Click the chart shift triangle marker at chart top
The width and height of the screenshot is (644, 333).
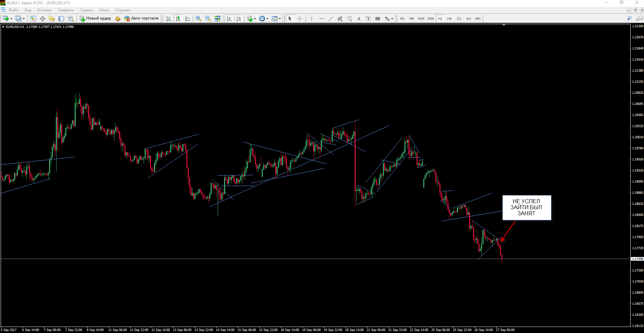(x=504, y=25)
